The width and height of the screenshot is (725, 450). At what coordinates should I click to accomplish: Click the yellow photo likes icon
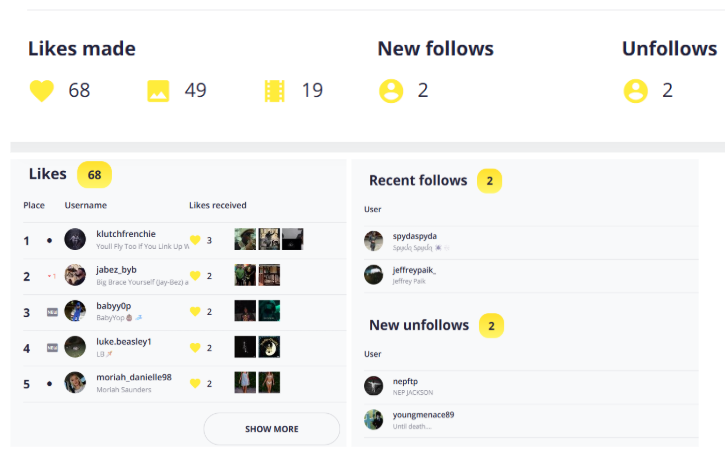coord(158,91)
